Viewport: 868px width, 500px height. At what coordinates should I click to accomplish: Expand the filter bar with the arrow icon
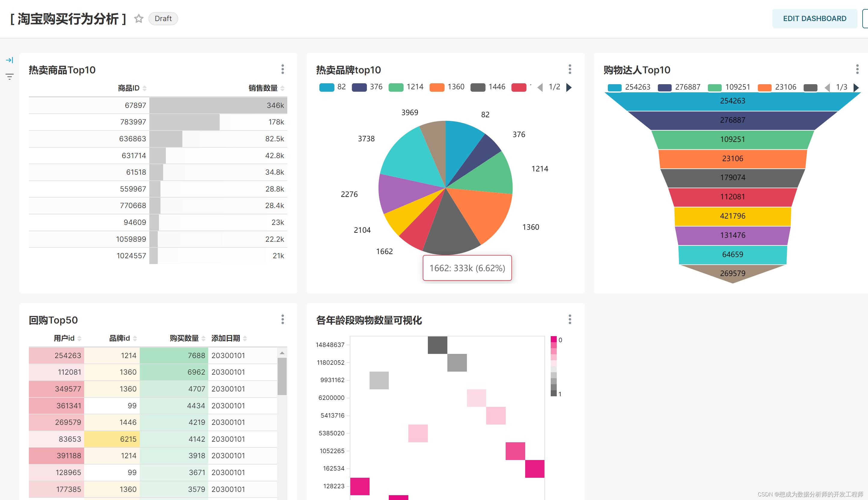coord(10,60)
